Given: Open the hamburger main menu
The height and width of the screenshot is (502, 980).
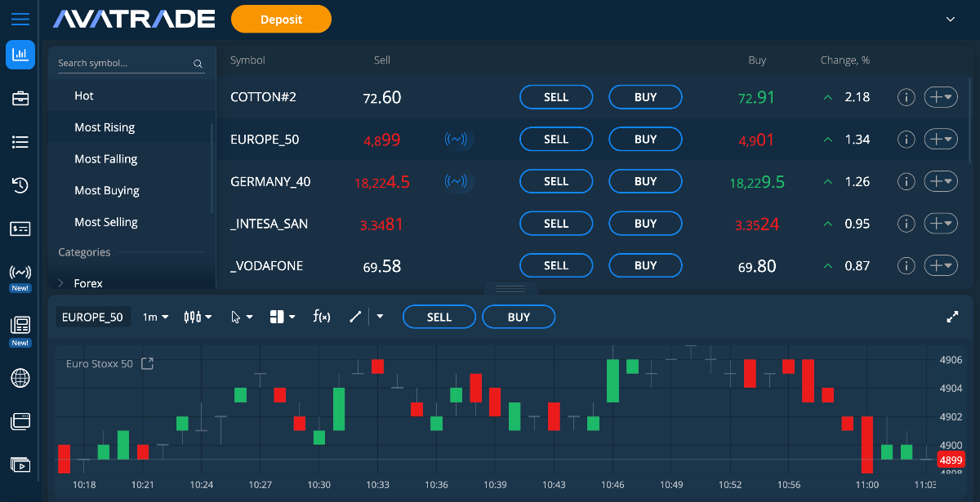Looking at the screenshot, I should 20,19.
